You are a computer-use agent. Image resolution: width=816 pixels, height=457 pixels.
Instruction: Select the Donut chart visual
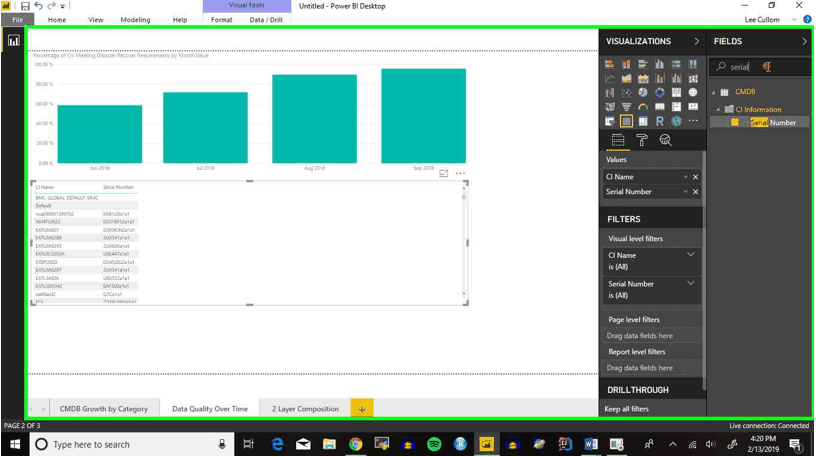(x=660, y=93)
